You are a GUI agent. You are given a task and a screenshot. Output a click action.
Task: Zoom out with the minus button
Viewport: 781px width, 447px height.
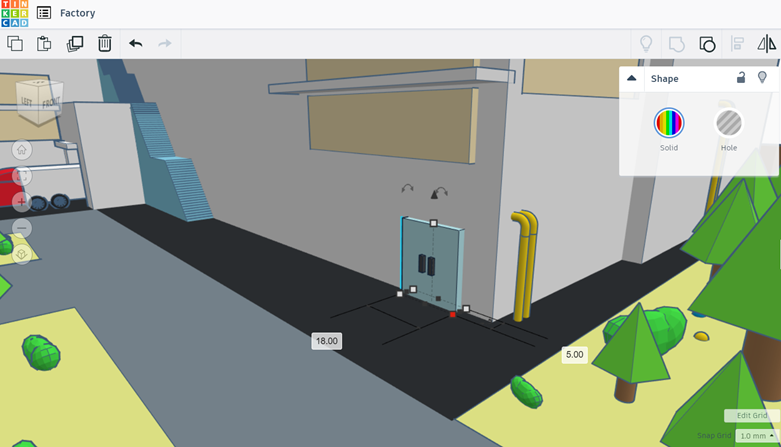(x=21, y=228)
